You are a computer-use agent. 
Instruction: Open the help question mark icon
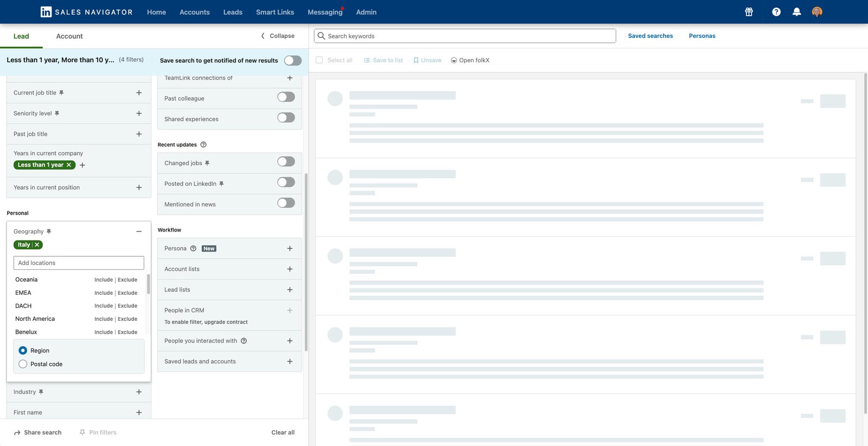click(776, 12)
